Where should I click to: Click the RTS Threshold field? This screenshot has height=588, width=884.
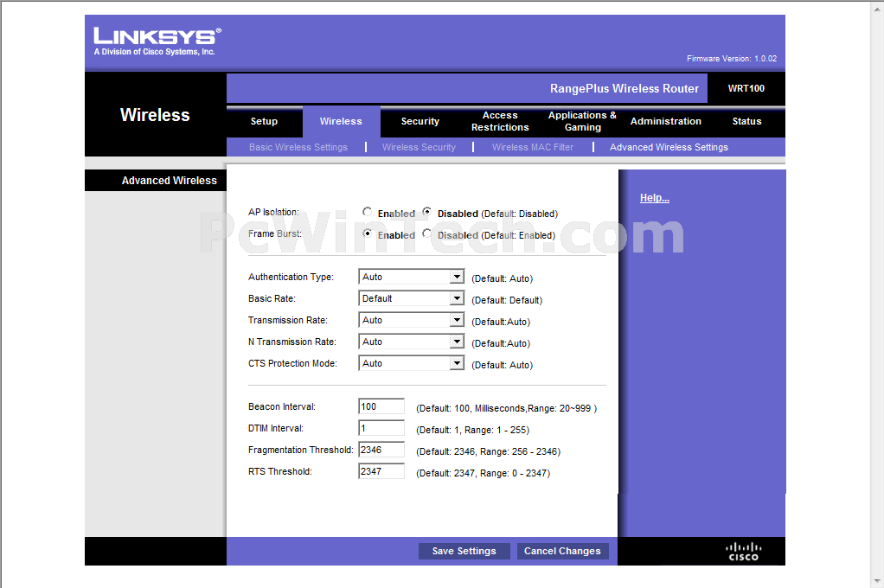tap(381, 471)
